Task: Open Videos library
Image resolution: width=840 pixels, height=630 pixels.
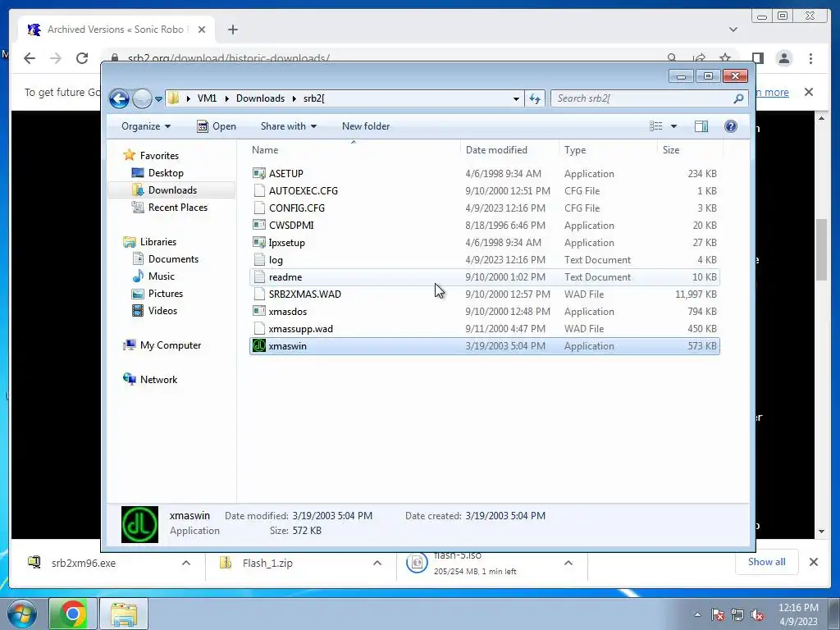Action: coord(162,311)
